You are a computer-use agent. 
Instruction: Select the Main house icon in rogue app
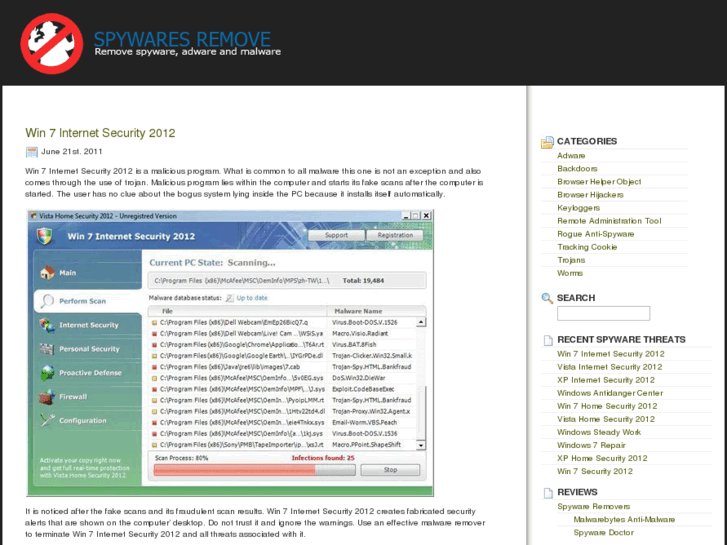[x=47, y=273]
